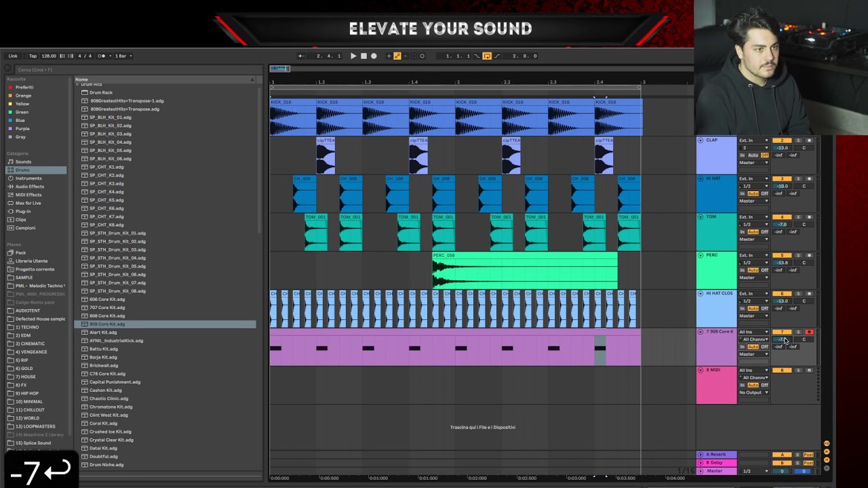Viewport: 868px width, 488px height.
Task: Open CLAP track Ext. In input dropdown
Action: click(x=753, y=140)
